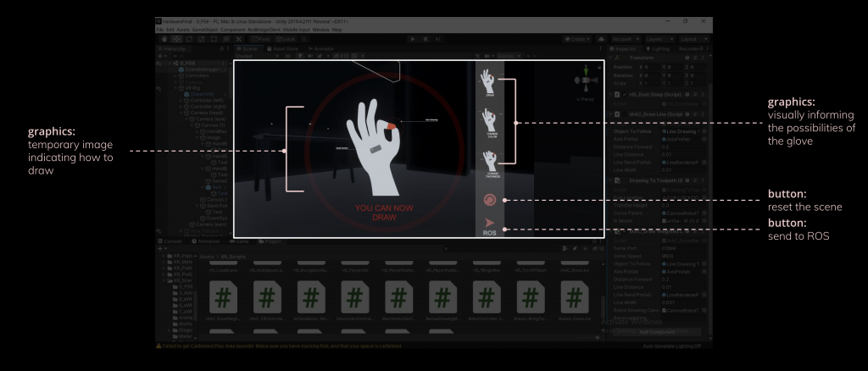
Task: Click the Change Thickness hand icon
Action: [490, 163]
